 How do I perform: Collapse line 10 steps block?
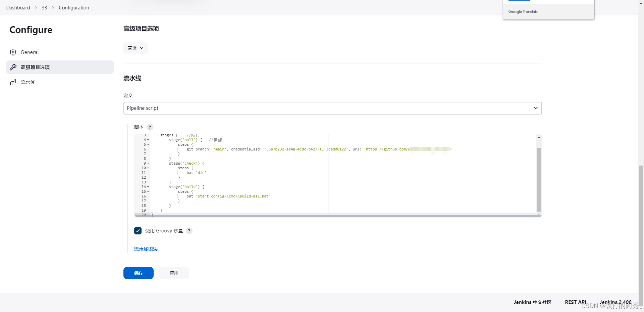coord(148,168)
